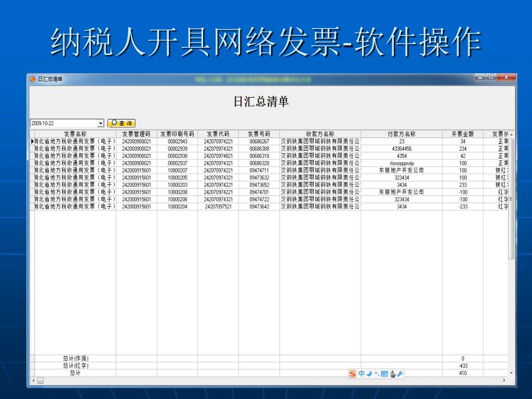Click the 总计(红字) summary row label
This screenshot has width=532, height=399.
[75, 366]
